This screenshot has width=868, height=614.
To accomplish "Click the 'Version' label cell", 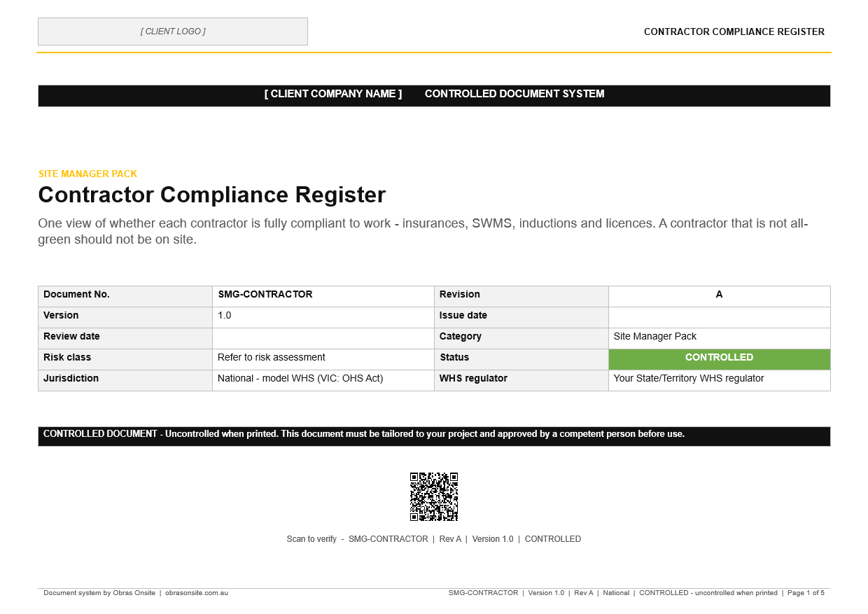I will (125, 317).
